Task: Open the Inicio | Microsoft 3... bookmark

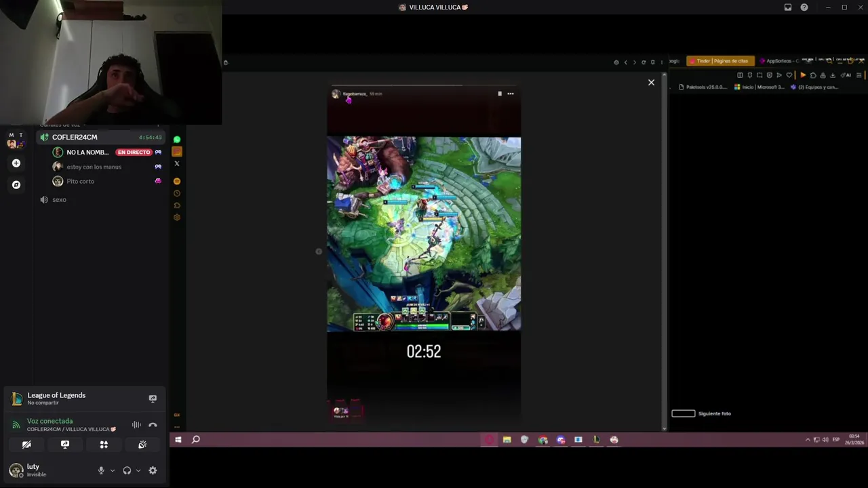Action: pos(759,87)
